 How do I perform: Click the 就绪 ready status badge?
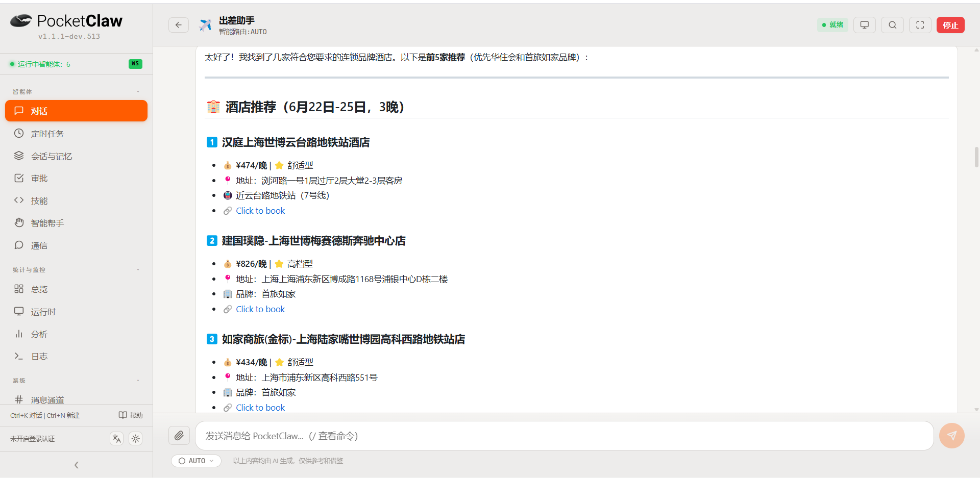[x=832, y=25]
